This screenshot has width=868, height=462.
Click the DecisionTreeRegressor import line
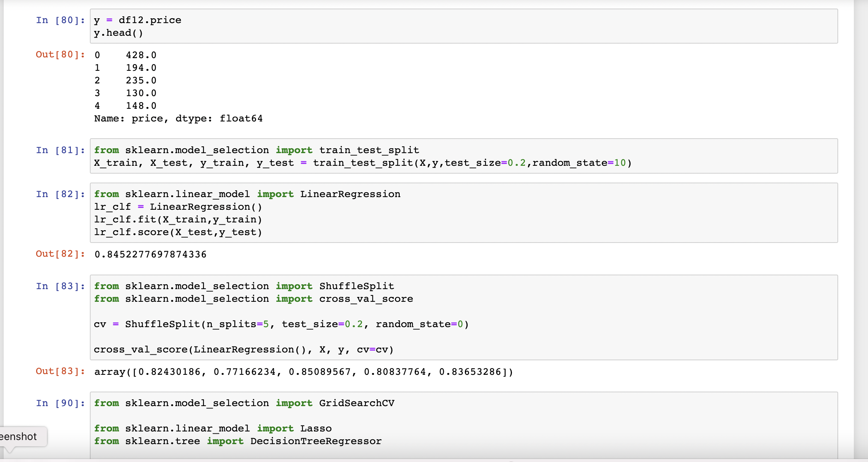point(238,441)
